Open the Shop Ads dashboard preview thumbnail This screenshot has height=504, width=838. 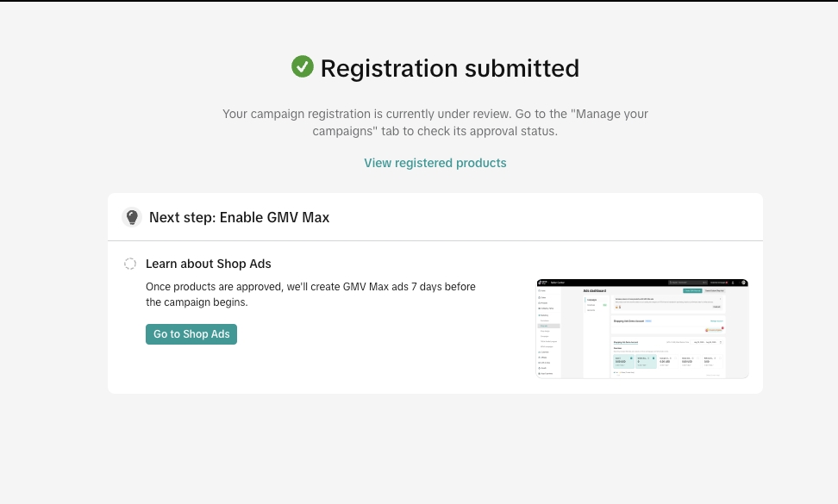point(641,328)
